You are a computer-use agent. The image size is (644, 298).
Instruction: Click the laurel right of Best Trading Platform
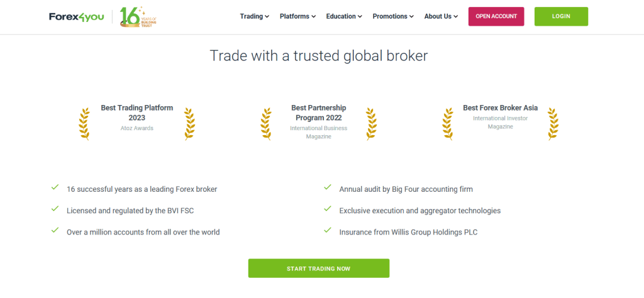(x=189, y=124)
